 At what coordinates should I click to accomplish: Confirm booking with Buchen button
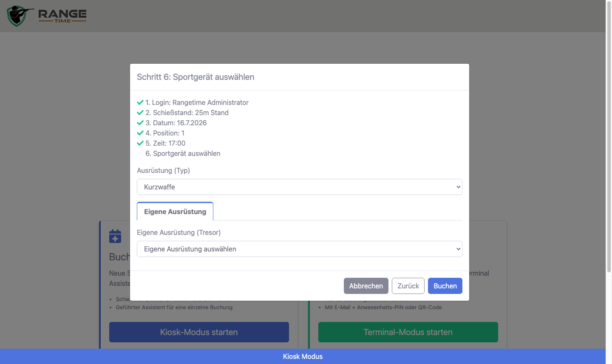tap(445, 286)
